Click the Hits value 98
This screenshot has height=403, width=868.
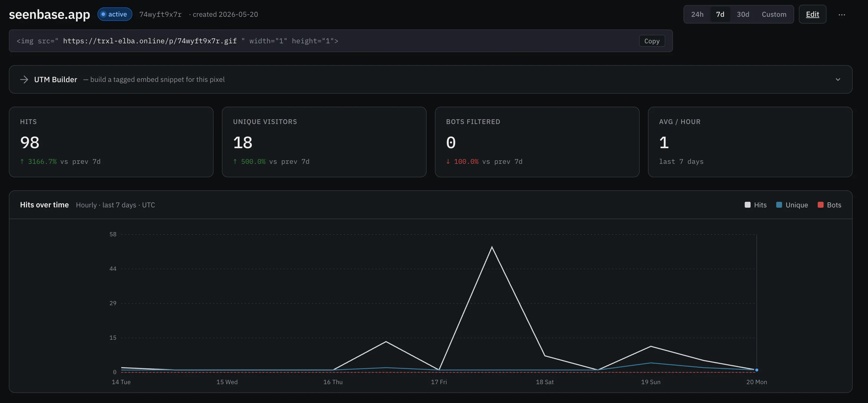click(30, 143)
